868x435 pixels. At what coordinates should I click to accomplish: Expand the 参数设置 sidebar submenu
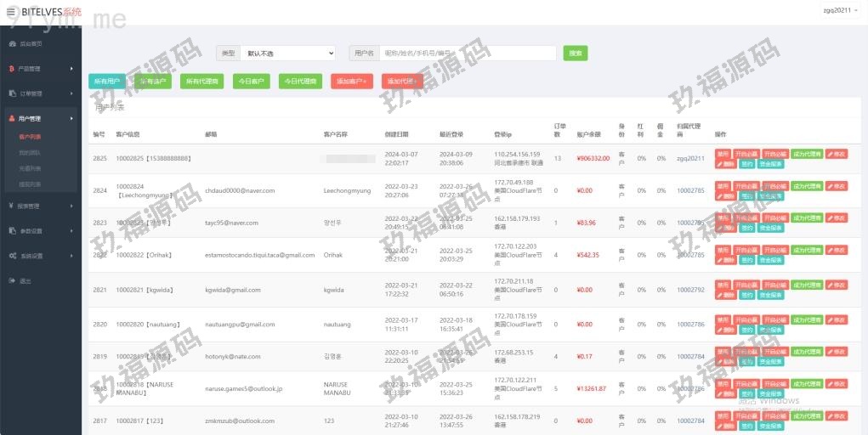[39, 231]
